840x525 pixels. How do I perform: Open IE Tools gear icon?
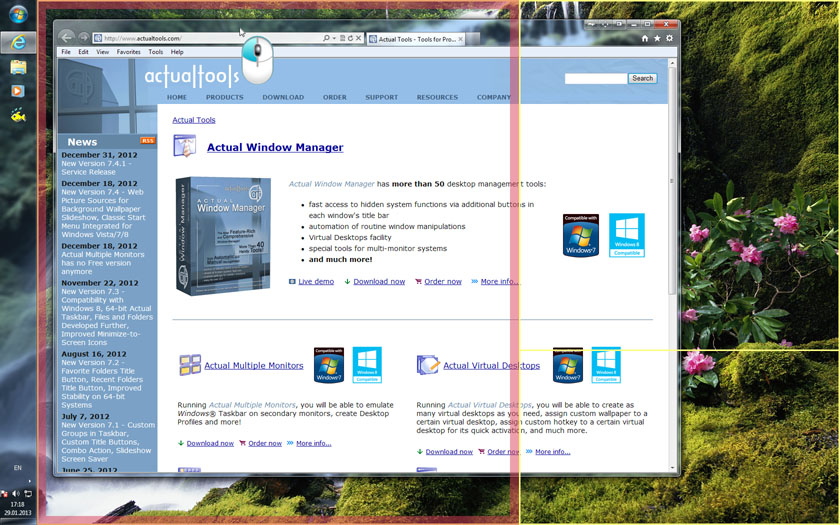coord(669,38)
